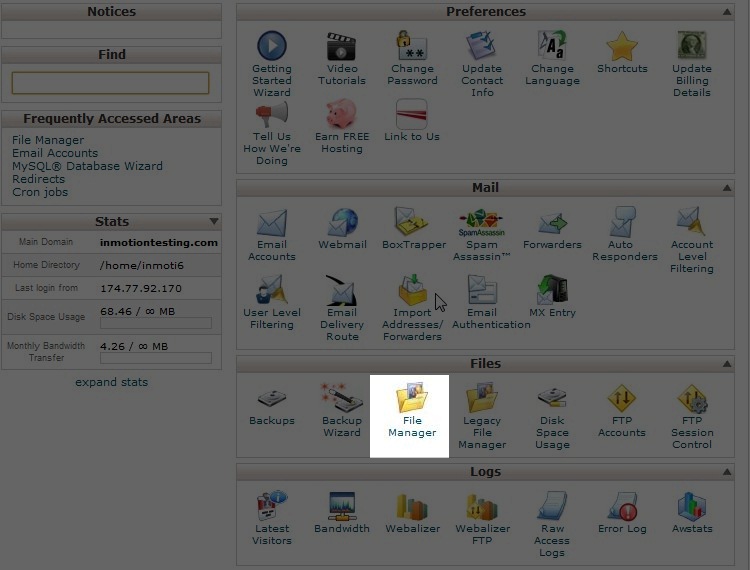Open the MX Entry icon
The height and width of the screenshot is (570, 750).
point(552,290)
